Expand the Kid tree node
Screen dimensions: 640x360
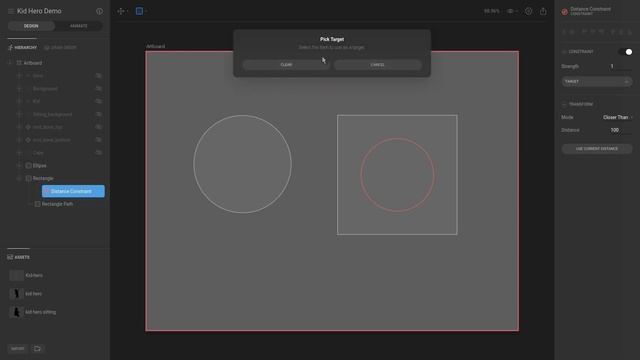point(19,101)
